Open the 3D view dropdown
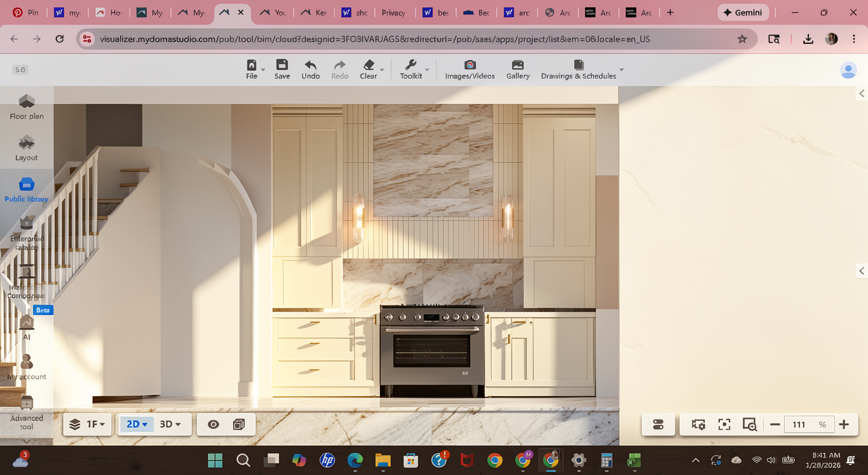Viewport: 868px width, 475px height. point(170,425)
